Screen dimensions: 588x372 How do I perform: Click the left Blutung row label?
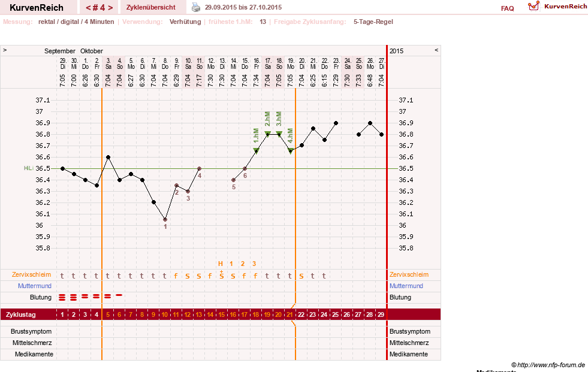click(41, 297)
